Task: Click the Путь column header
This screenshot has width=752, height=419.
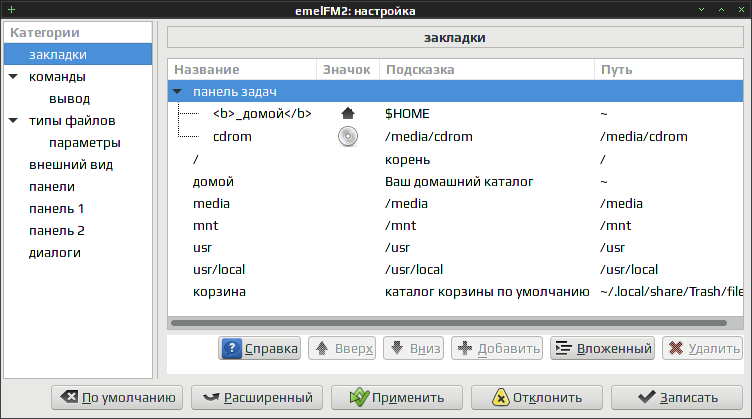Action: click(x=669, y=70)
